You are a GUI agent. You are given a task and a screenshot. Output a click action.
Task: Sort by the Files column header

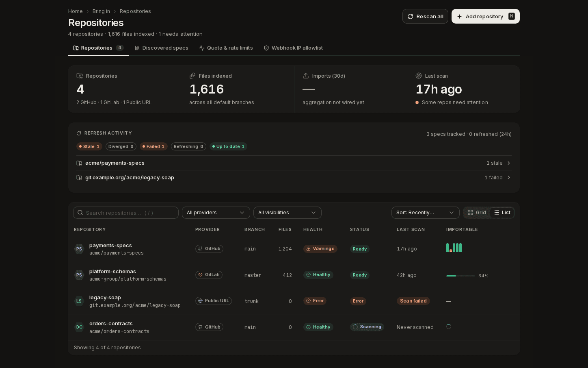click(285, 230)
